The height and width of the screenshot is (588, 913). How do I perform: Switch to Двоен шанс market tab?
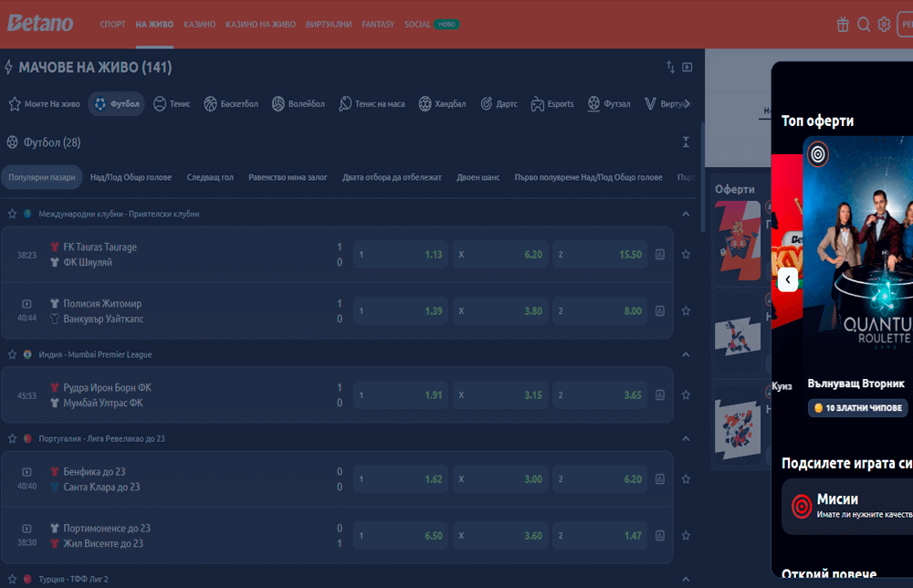pos(477,177)
